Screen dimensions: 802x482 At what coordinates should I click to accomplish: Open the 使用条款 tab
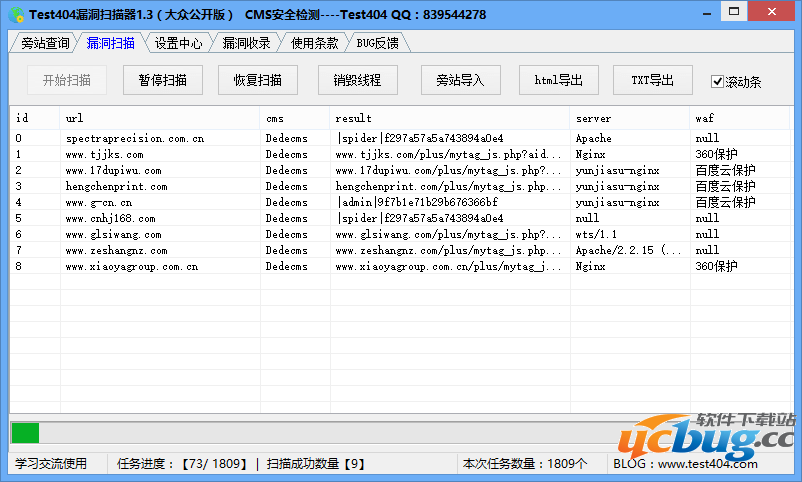pyautogui.click(x=314, y=43)
